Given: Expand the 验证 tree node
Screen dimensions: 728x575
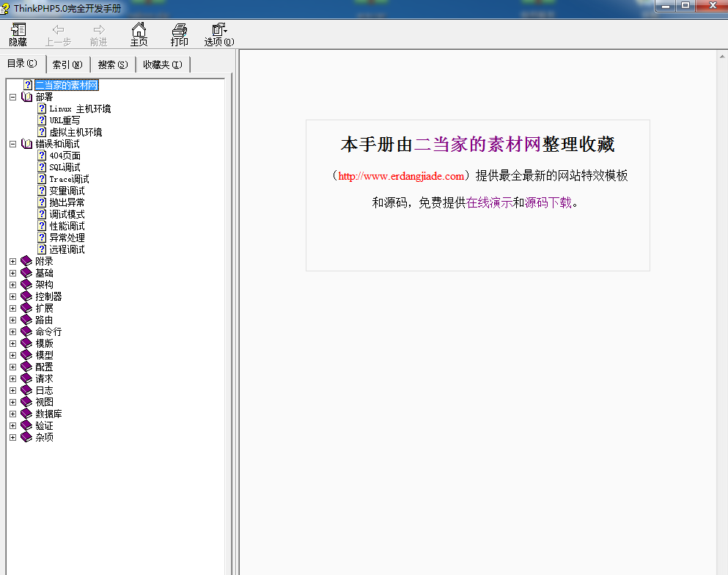Looking at the screenshot, I should click(13, 425).
